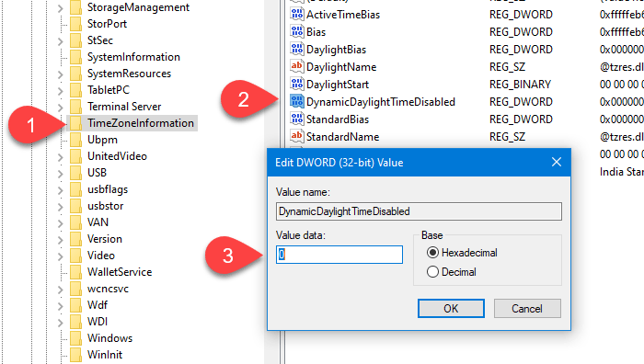Select the StandardName string icon
Viewport: 644px width, 364px height.
[x=296, y=136]
